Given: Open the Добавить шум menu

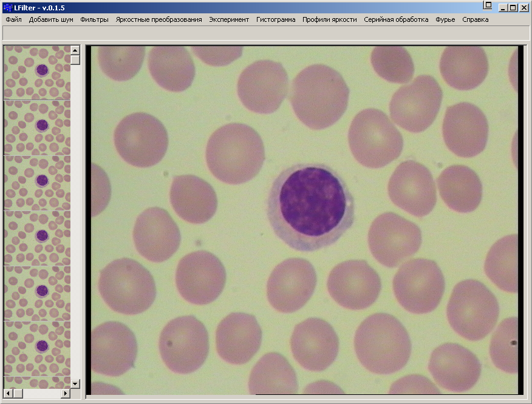Looking at the screenshot, I should [51, 19].
